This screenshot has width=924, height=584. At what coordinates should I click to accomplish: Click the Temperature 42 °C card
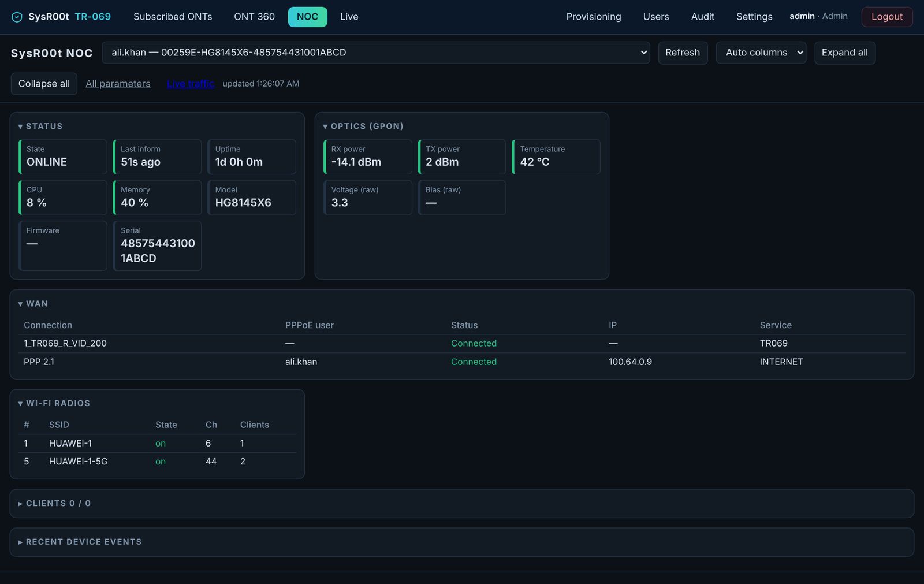pos(556,157)
